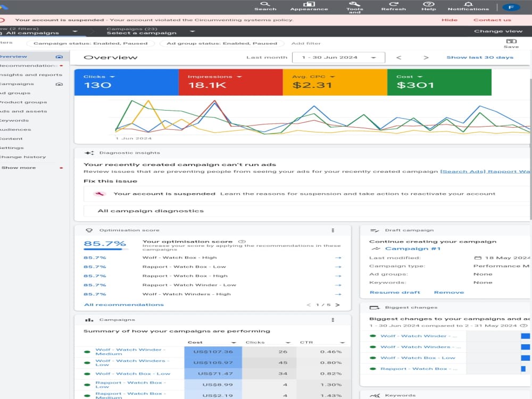Screen dimensions: 532x399
Task: Open the Clicks column dropdown in Campaigns table
Action: 288,343
